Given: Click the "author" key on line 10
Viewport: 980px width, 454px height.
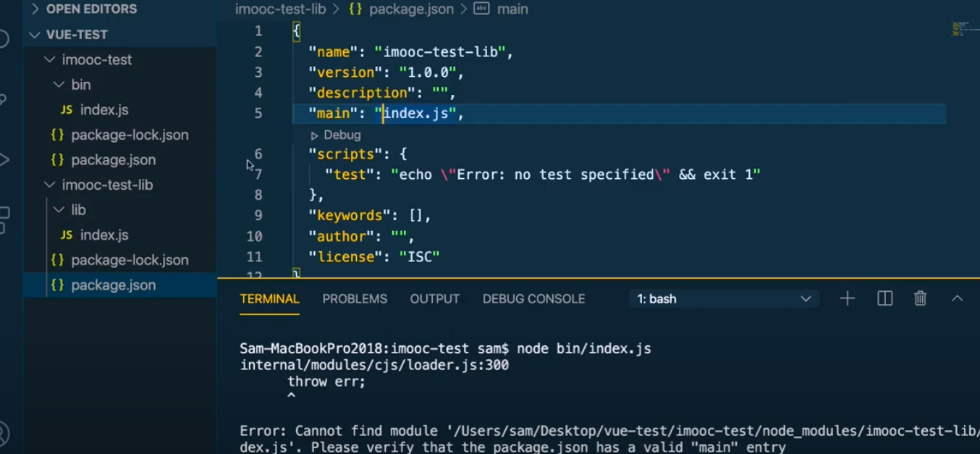Looking at the screenshot, I should (x=341, y=236).
